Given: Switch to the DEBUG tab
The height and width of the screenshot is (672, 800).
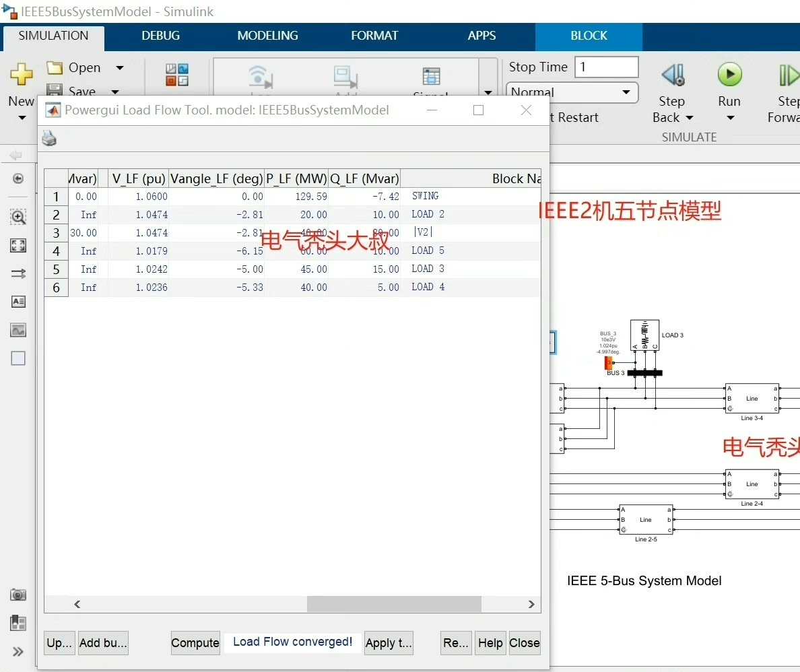Looking at the screenshot, I should (x=161, y=36).
